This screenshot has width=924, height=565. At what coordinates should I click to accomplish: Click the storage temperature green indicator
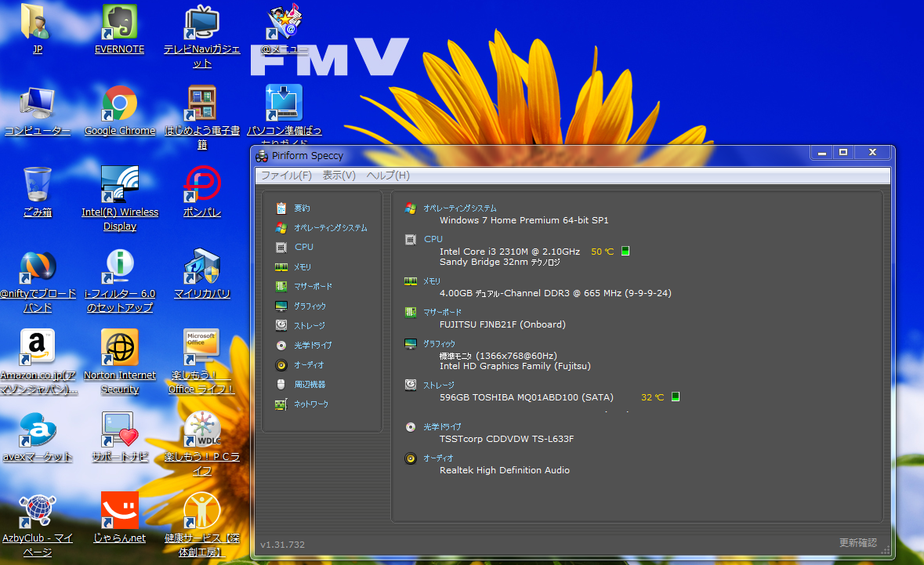pos(676,397)
